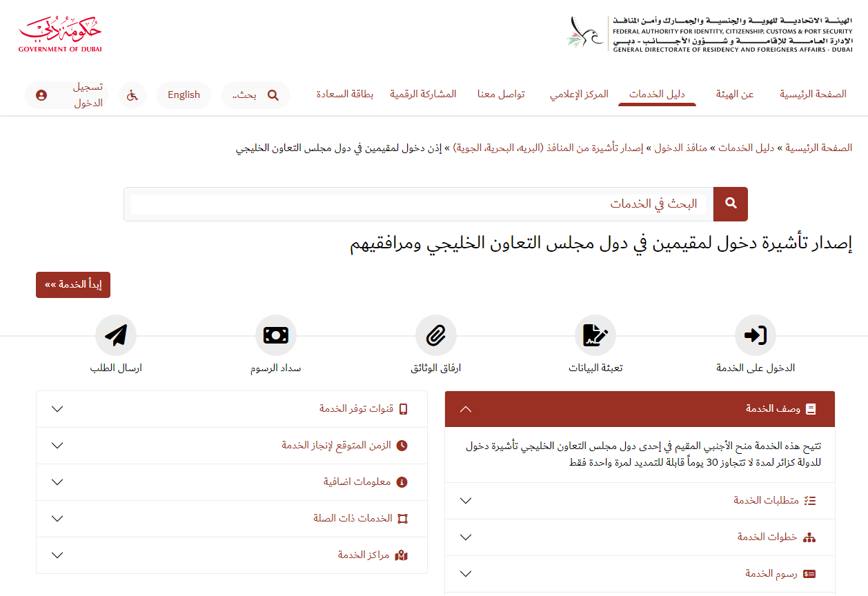The image size is (868, 596).
Task: Click the paperclip attach documents icon
Action: (435, 335)
